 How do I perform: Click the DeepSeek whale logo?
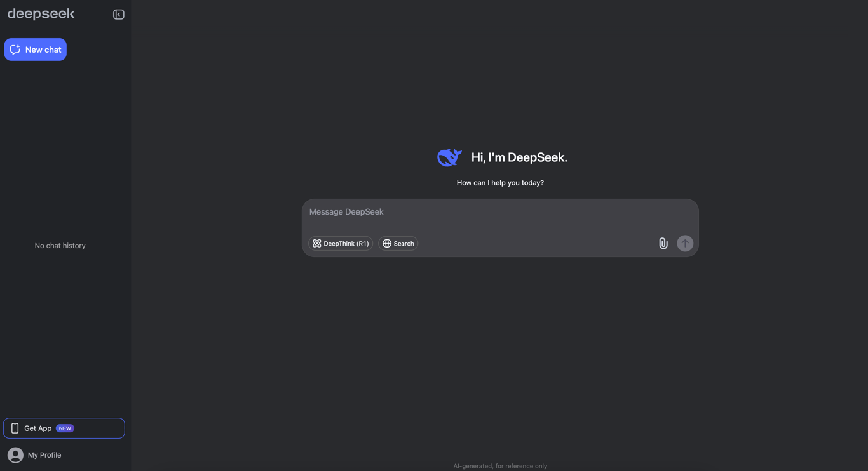point(449,157)
